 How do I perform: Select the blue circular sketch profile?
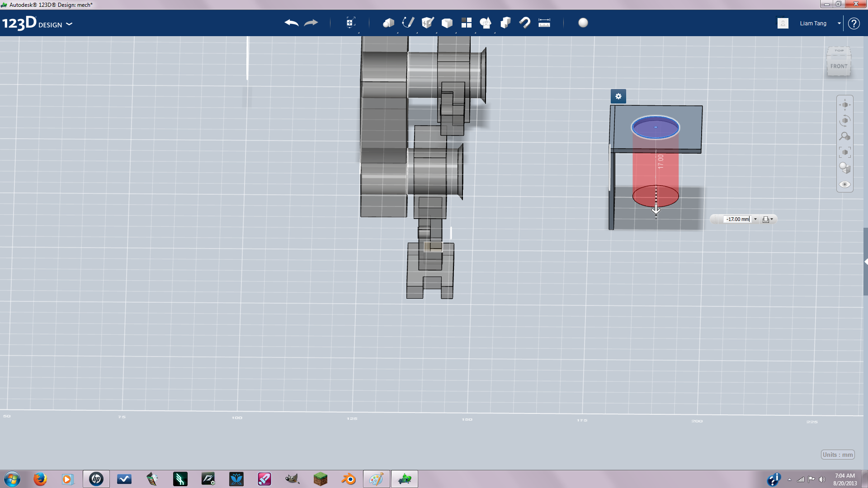coord(656,127)
